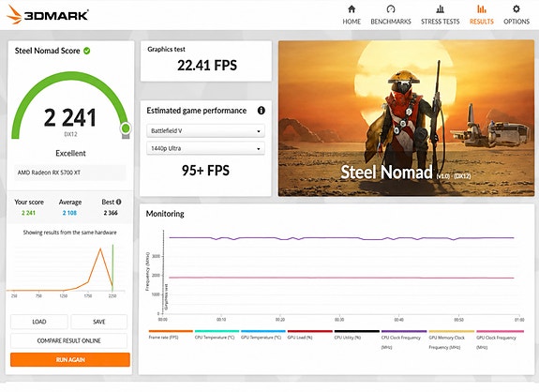Click the 3DMark logo
Viewport: 539px width, 392px height.
tap(48, 15)
